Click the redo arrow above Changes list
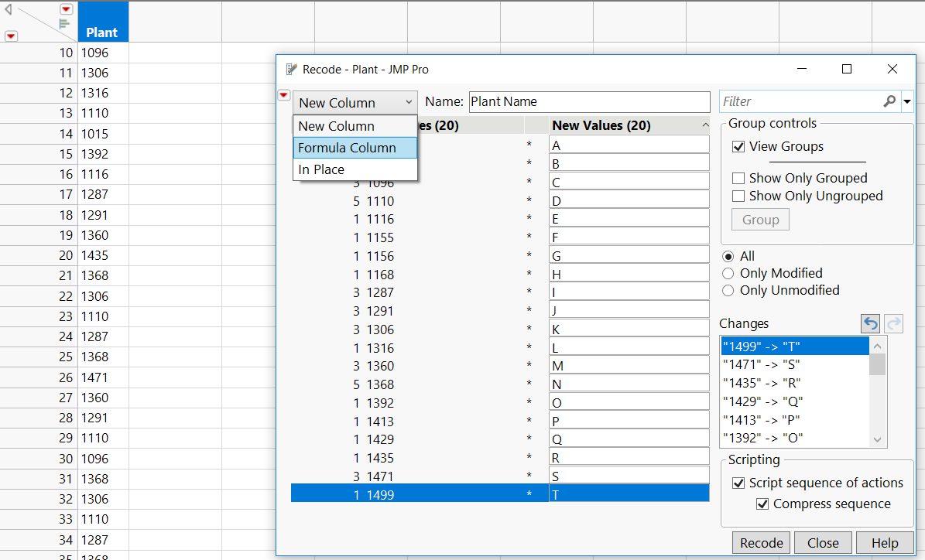Screen dimensions: 925x560 893,323
